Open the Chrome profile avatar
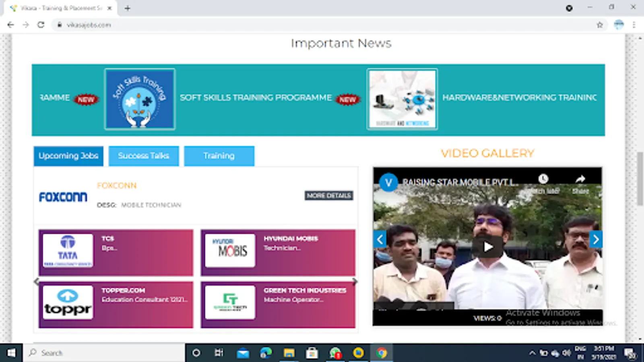This screenshot has height=362, width=644. [x=619, y=25]
